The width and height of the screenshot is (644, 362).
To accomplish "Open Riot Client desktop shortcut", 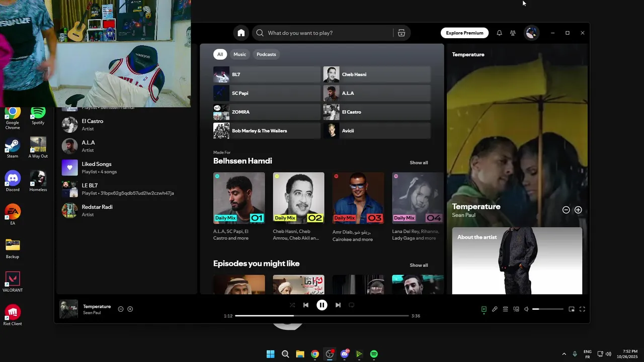I will (13, 316).
